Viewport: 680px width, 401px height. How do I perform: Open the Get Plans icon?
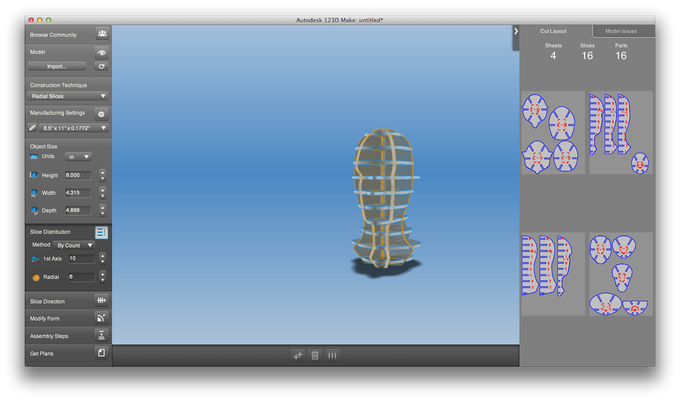[101, 352]
